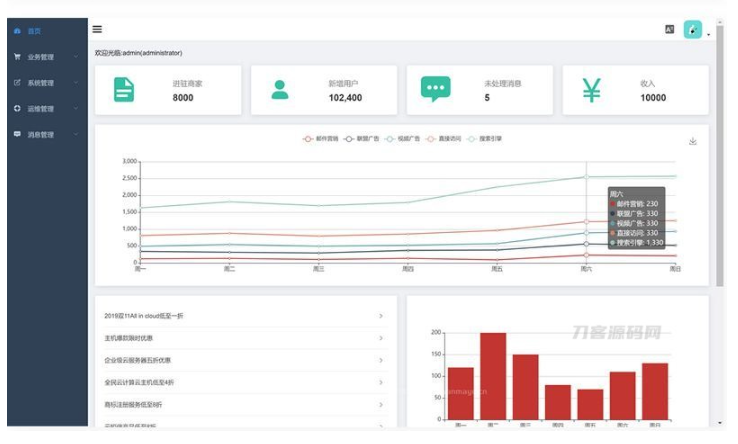Viewport: 738px width, 444px height.
Task: Click the yen icon on 收入 card
Action: point(592,90)
